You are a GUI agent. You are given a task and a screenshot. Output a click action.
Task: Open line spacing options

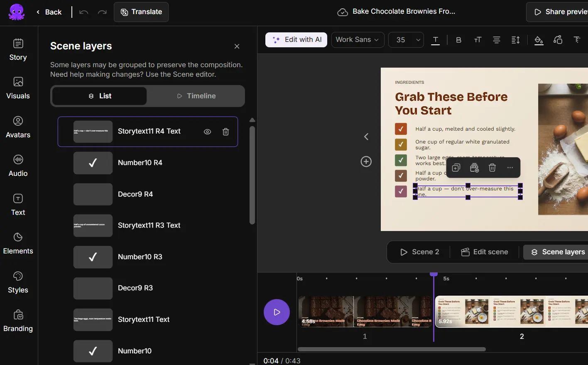[x=515, y=40]
